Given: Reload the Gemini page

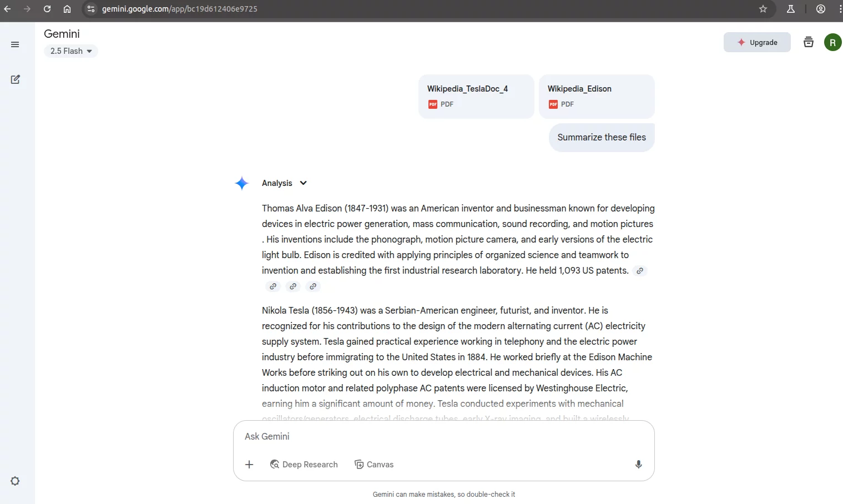Looking at the screenshot, I should (47, 9).
